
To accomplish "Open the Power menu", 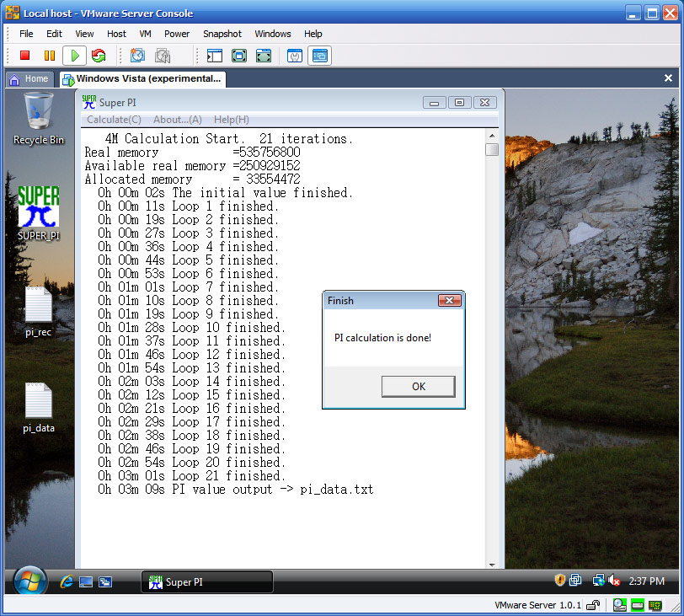I will click(x=177, y=34).
